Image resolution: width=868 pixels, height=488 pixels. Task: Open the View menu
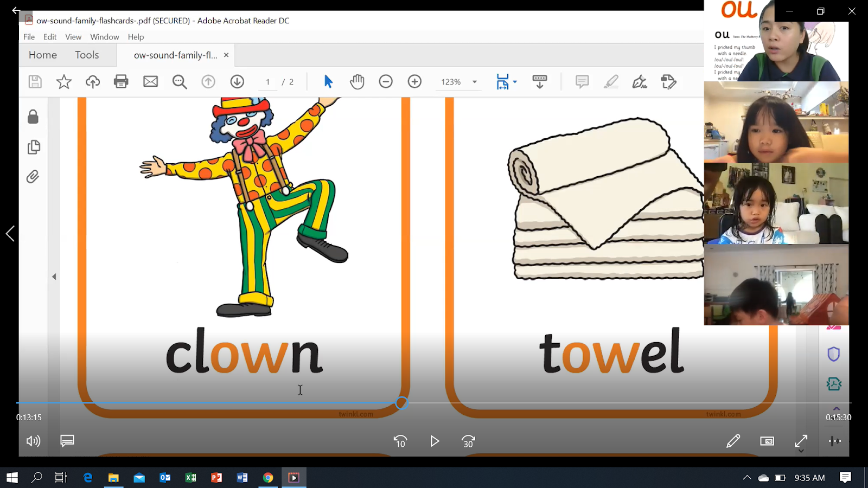point(73,37)
